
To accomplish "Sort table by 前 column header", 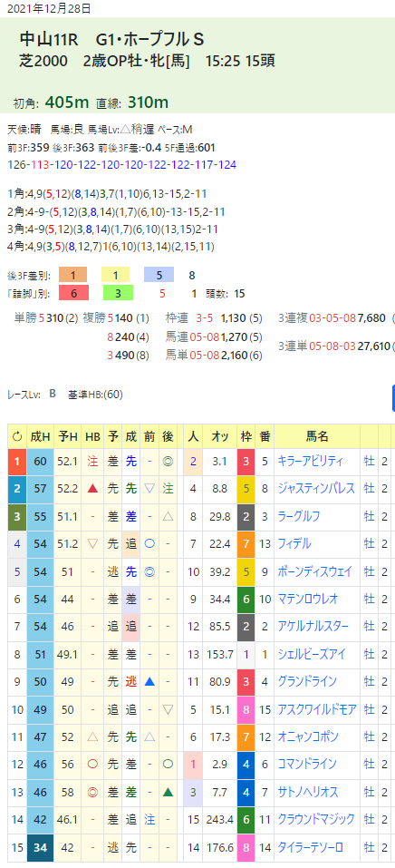I will click(x=149, y=436).
